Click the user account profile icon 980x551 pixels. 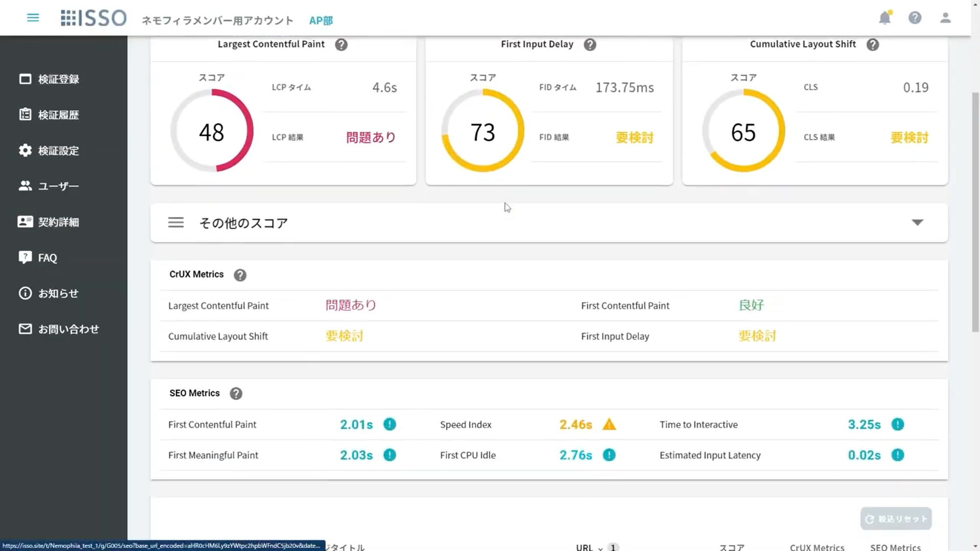tap(945, 18)
